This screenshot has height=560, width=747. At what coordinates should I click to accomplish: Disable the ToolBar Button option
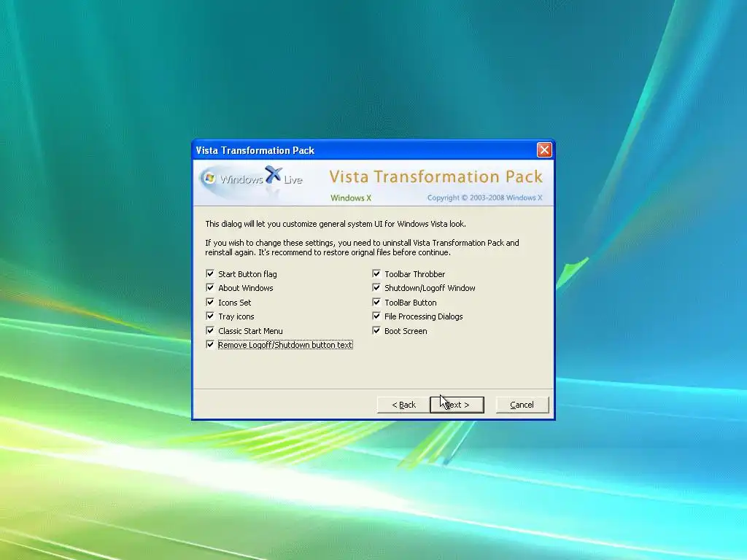[x=376, y=302]
